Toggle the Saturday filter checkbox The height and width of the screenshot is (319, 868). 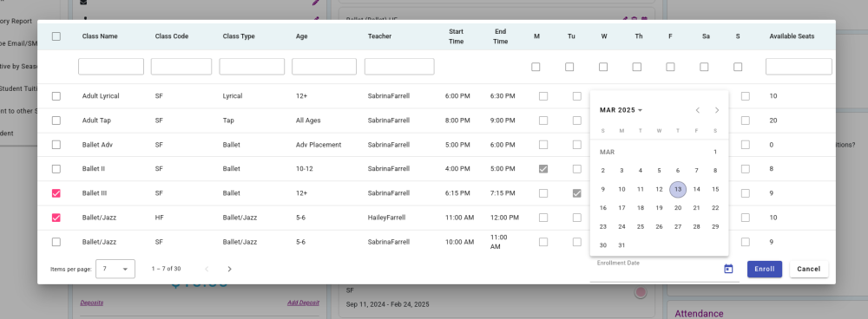tap(704, 67)
